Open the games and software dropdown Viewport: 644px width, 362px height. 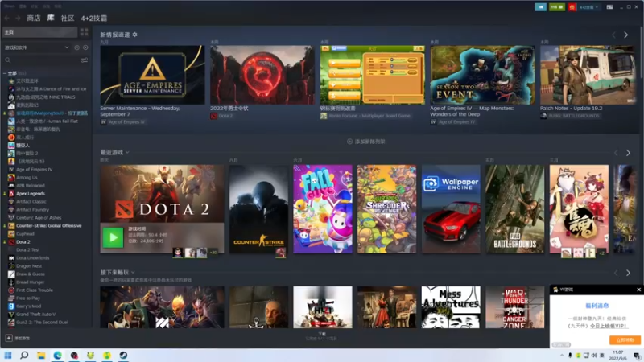tap(36, 47)
